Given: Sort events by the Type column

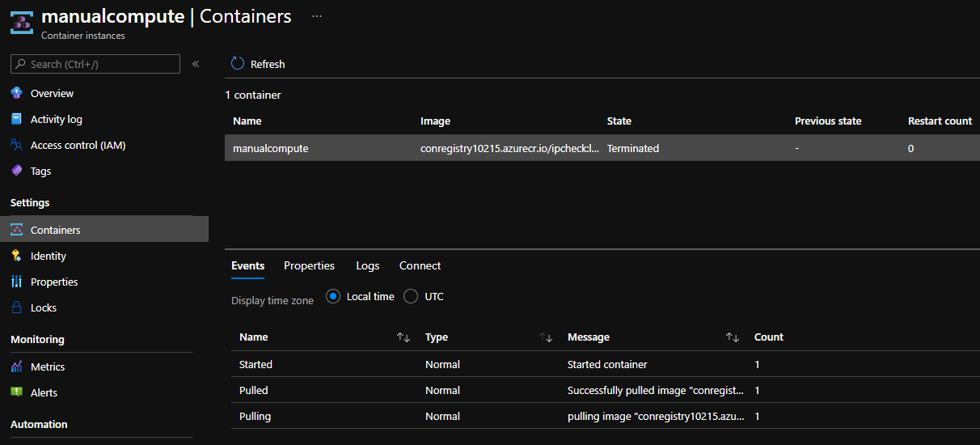Looking at the screenshot, I should pos(547,337).
